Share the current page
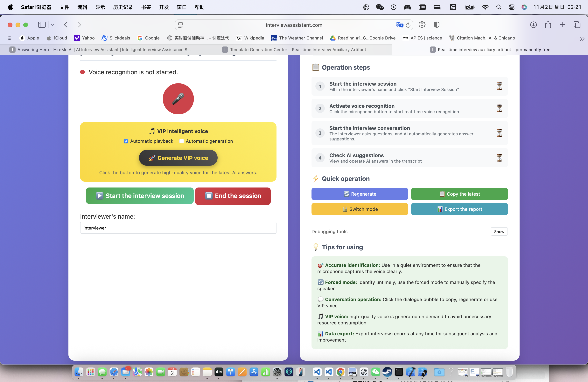The image size is (588, 382). pyautogui.click(x=548, y=25)
